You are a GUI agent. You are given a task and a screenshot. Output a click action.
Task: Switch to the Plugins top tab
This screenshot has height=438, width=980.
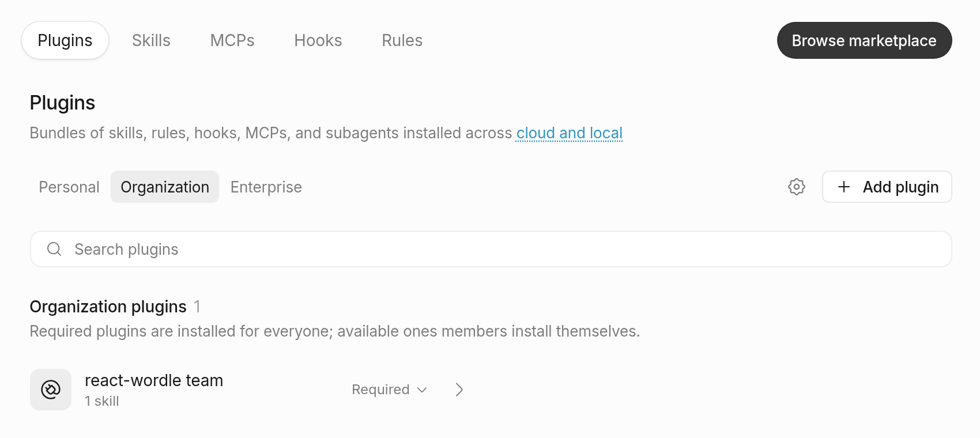[65, 40]
